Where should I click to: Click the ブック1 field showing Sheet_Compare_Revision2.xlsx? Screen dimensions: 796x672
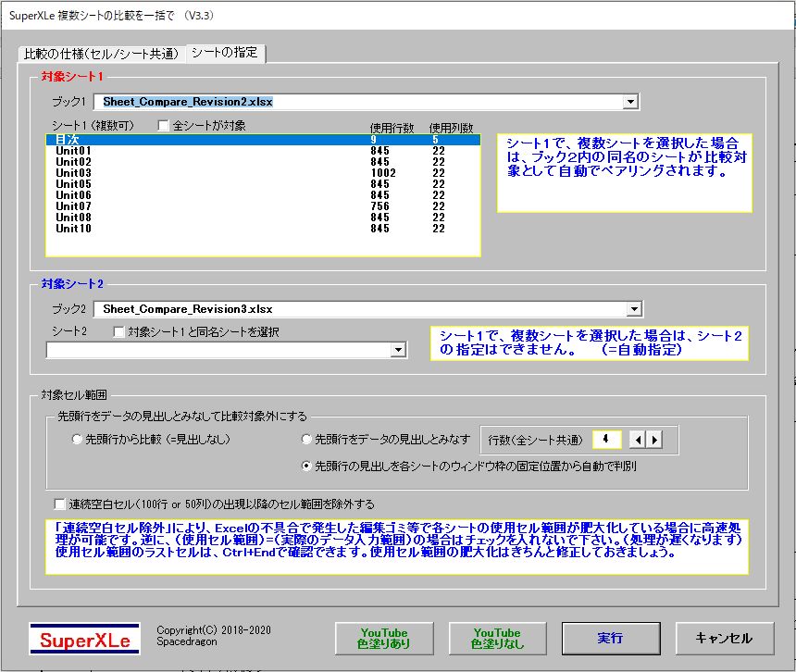tap(358, 102)
